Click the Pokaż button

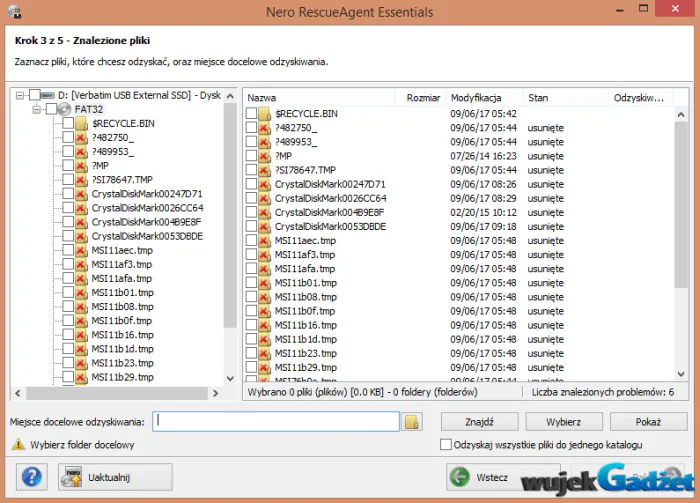click(648, 422)
